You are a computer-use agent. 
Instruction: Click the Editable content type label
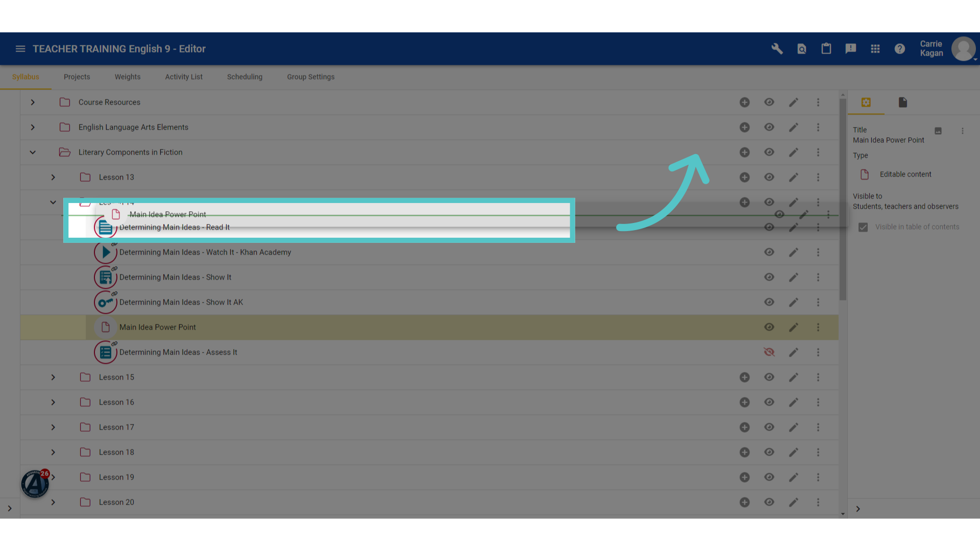[905, 174]
